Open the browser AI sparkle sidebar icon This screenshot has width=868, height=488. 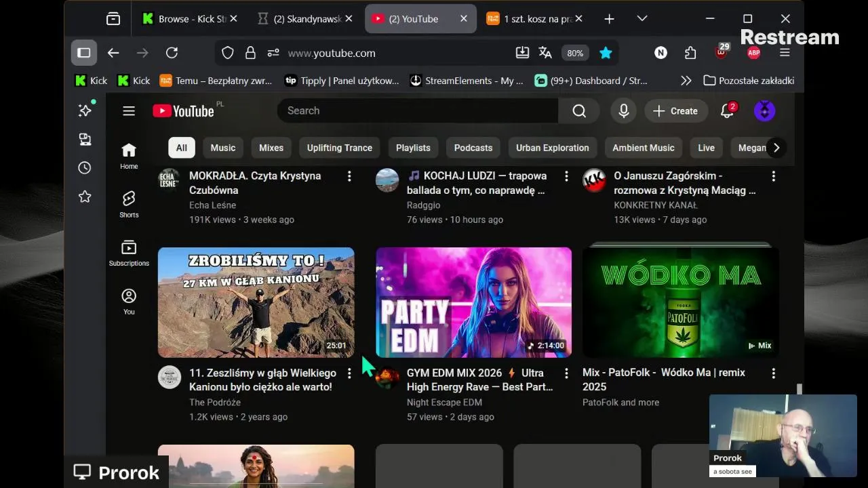(x=85, y=110)
